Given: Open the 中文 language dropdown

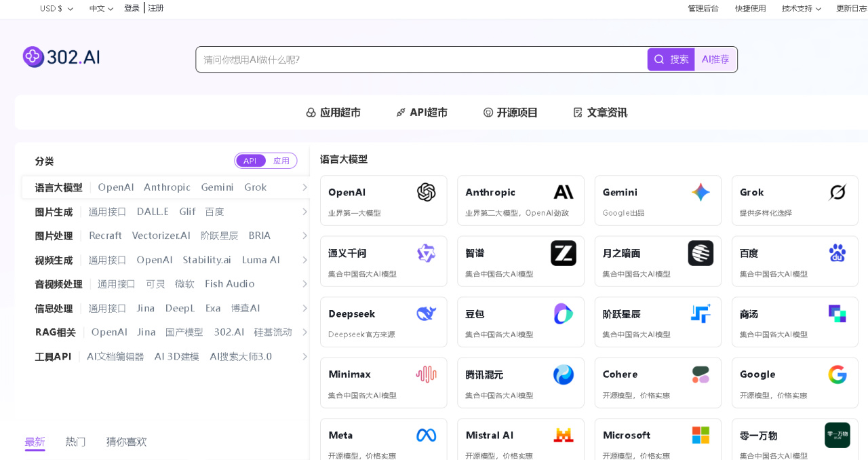Looking at the screenshot, I should [x=101, y=8].
